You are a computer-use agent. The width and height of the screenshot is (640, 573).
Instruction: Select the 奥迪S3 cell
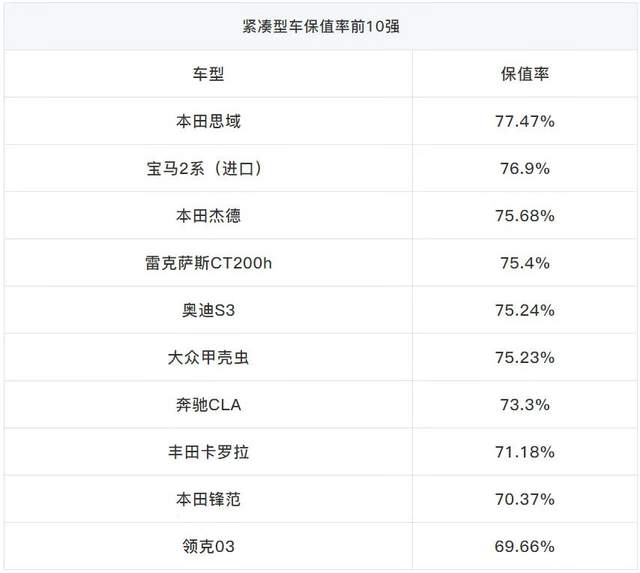coord(208,310)
